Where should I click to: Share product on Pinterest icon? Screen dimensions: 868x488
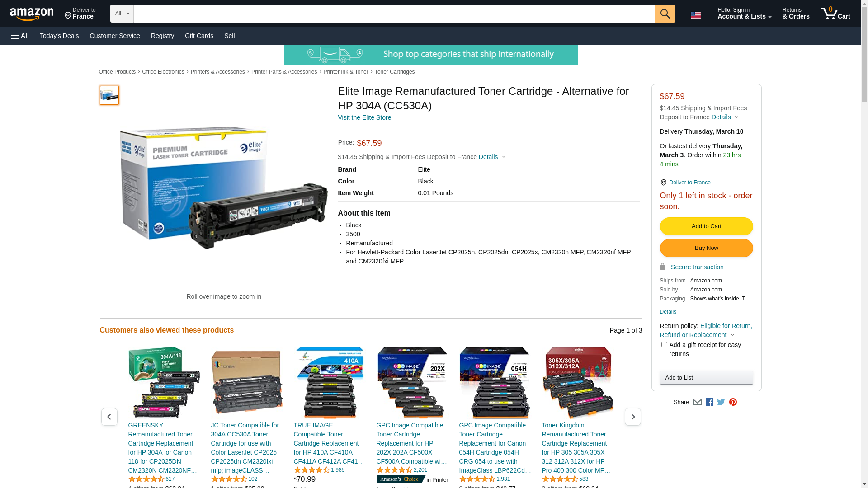(733, 402)
